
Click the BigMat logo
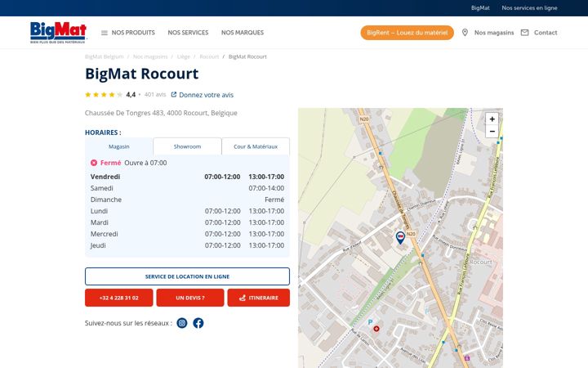(x=58, y=32)
